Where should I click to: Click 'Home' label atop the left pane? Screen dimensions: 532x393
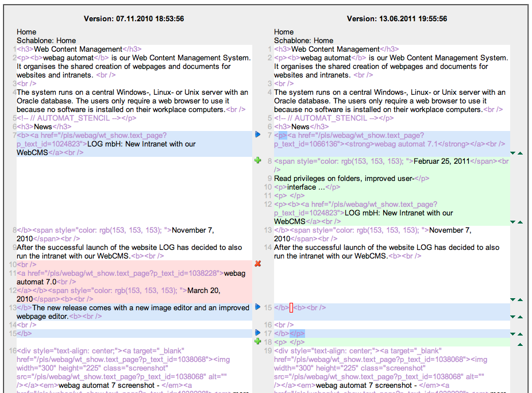tap(26, 32)
